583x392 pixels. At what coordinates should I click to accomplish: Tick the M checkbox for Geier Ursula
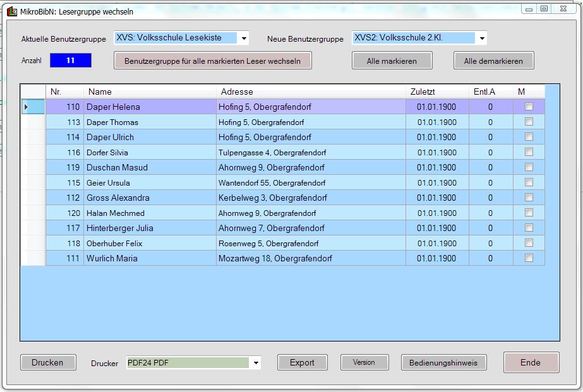529,182
